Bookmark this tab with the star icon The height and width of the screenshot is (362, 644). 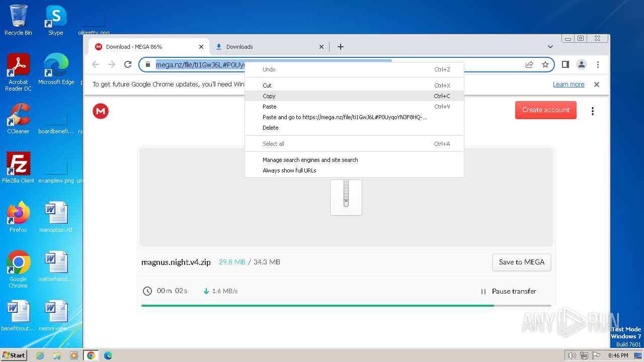545,64
